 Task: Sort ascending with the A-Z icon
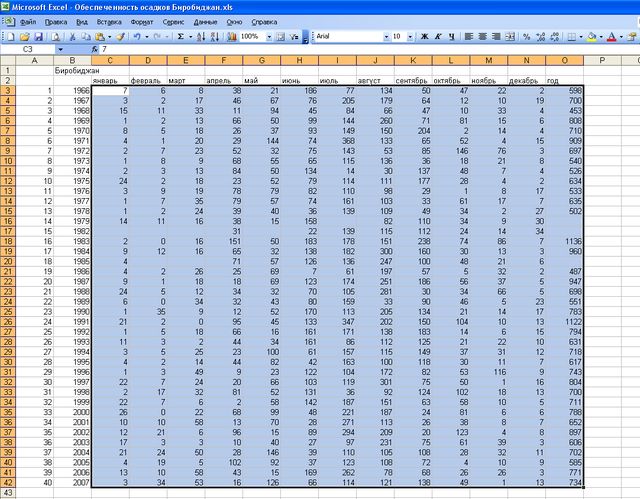(201, 37)
